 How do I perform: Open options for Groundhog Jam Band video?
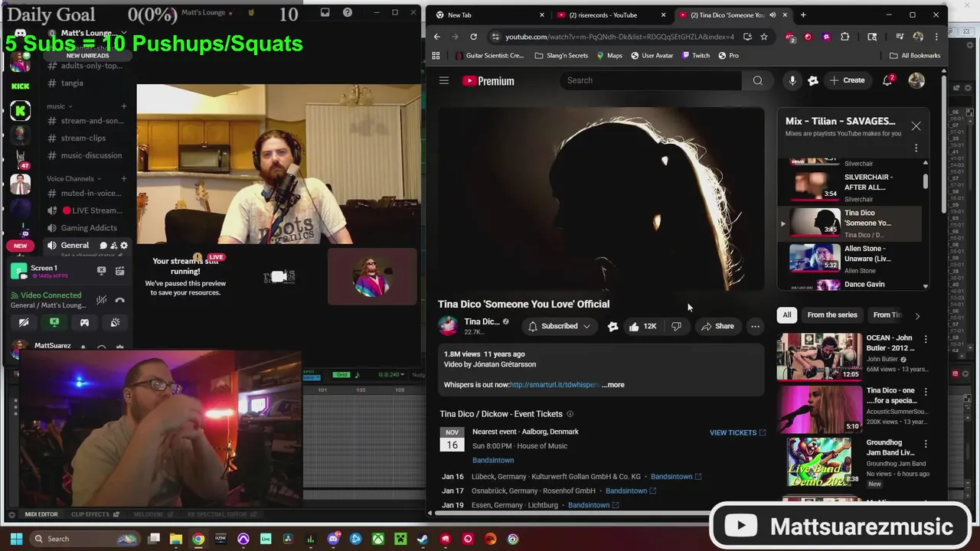tap(926, 443)
